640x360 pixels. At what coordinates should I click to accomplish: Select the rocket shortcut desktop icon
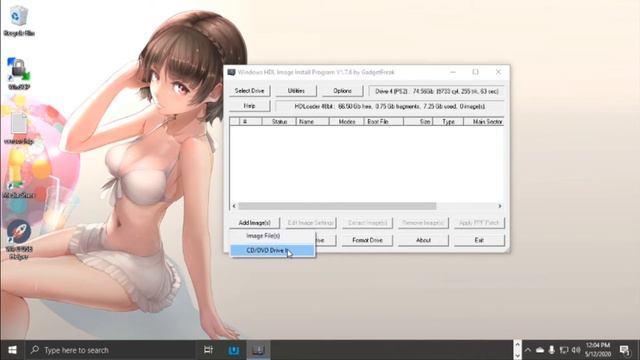pyautogui.click(x=18, y=239)
